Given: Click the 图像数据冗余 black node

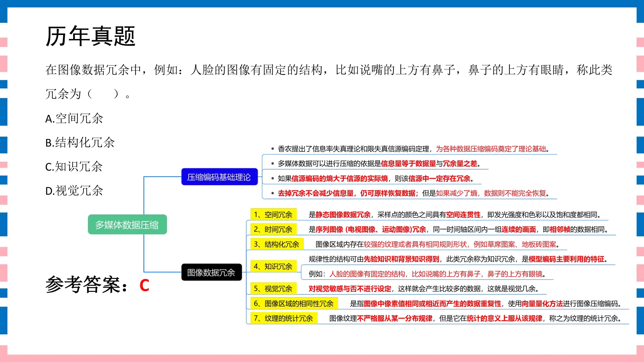Looking at the screenshot, I should pyautogui.click(x=211, y=272).
